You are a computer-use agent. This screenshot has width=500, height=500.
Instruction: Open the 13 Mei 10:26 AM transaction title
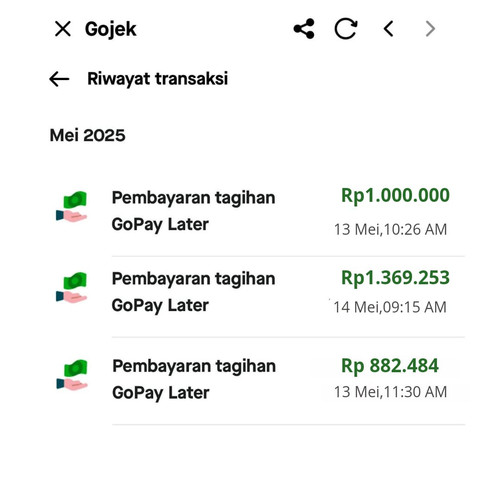click(193, 211)
